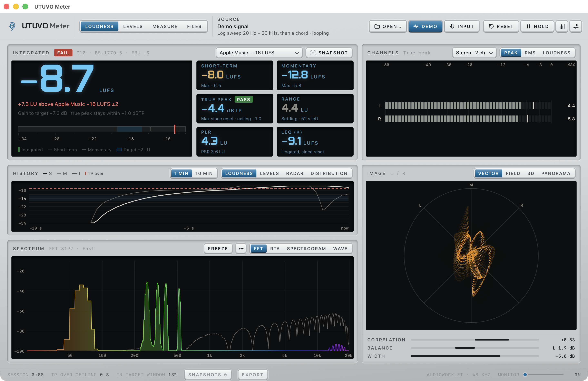Set history range to 1 MIN

[181, 173]
